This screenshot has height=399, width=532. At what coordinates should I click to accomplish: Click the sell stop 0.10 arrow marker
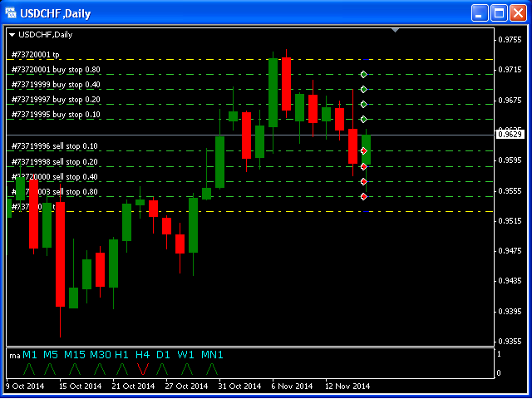(363, 150)
